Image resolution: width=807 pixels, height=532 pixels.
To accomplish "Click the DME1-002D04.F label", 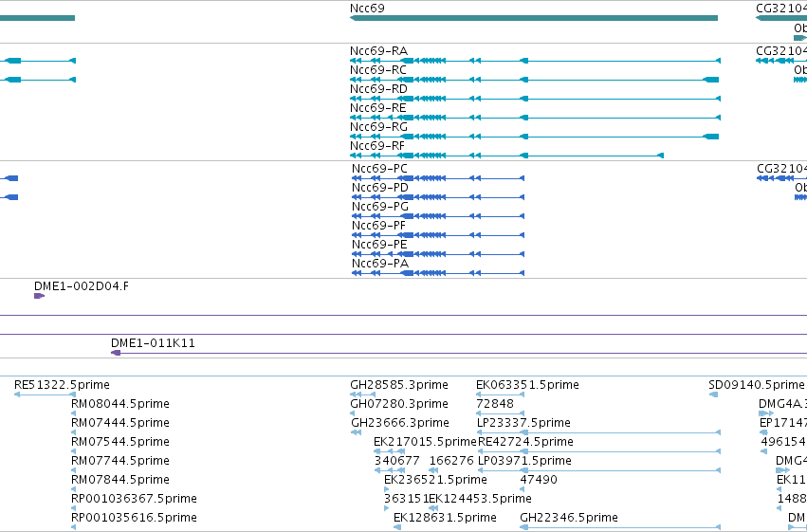I will (82, 286).
